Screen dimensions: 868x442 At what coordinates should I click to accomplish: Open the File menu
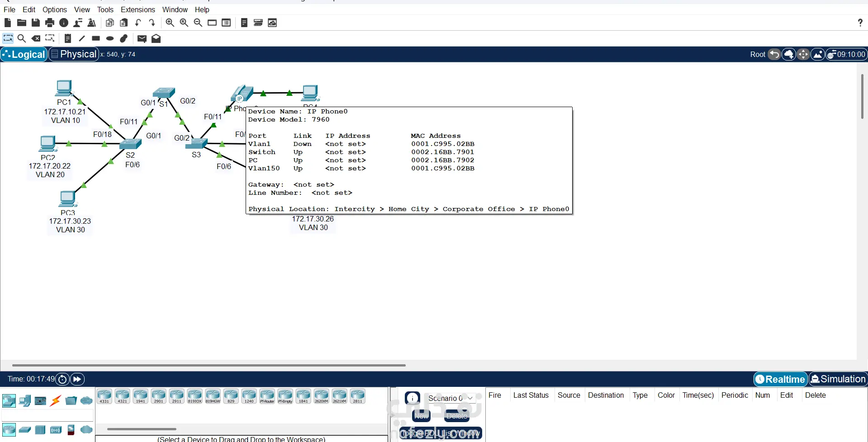coord(9,9)
